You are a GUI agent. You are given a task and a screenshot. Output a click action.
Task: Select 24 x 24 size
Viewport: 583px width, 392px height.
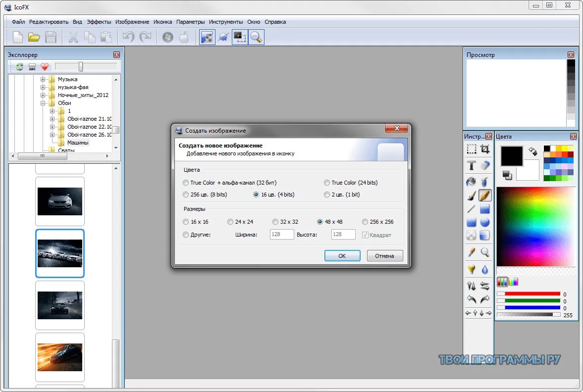[240, 222]
